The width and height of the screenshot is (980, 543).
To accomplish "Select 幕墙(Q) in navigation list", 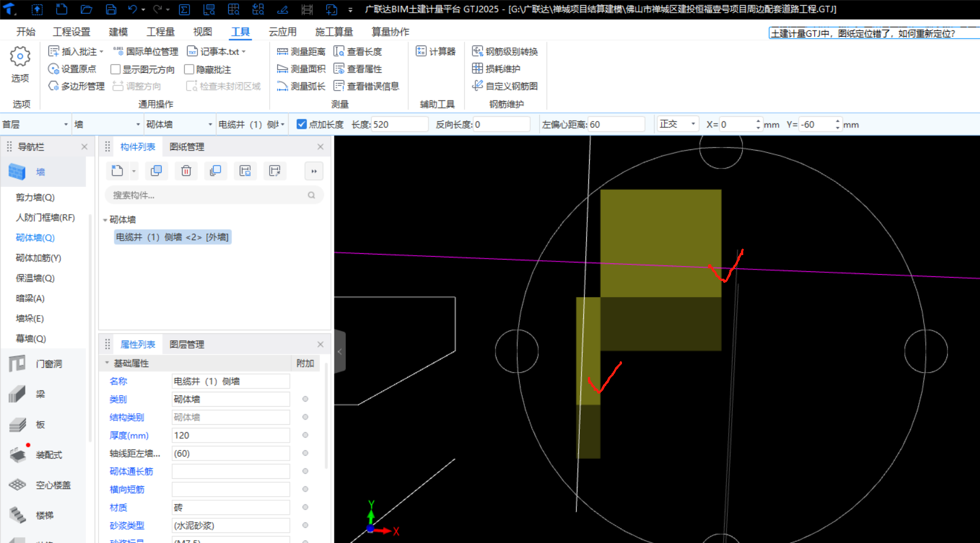I will [31, 339].
